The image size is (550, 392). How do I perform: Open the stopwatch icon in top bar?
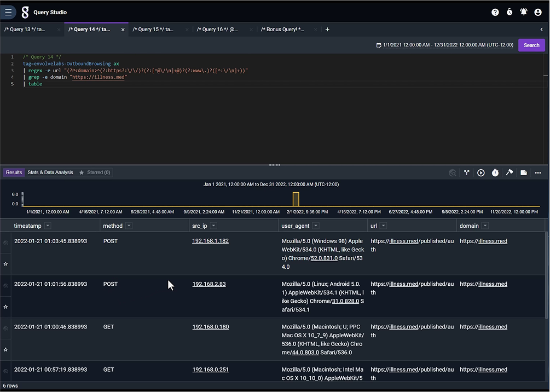pos(510,12)
